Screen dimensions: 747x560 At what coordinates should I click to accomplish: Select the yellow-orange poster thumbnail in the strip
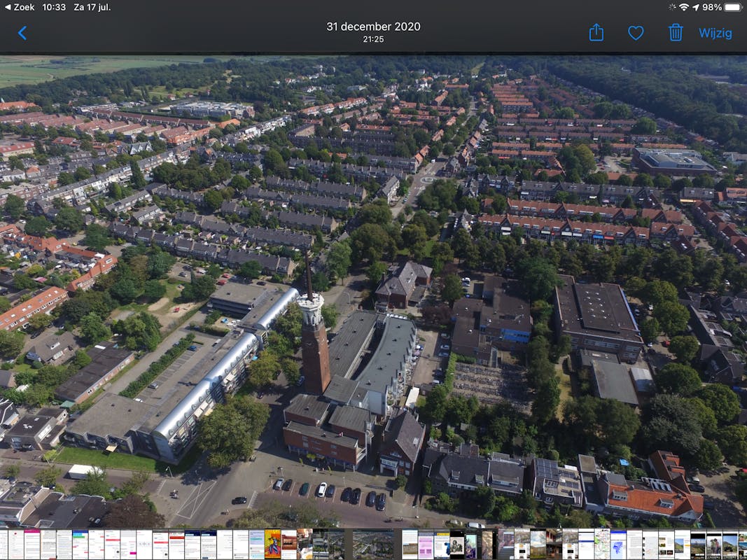tap(272, 544)
